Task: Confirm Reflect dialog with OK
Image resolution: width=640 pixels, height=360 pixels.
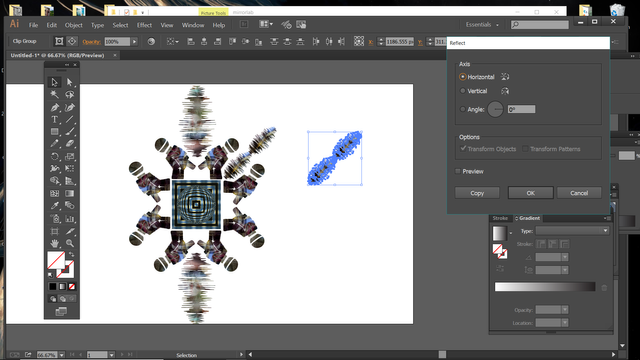Action: pos(530,193)
